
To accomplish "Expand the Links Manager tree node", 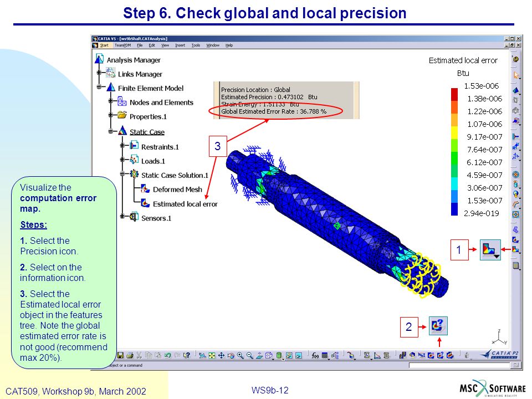I will [99, 73].
